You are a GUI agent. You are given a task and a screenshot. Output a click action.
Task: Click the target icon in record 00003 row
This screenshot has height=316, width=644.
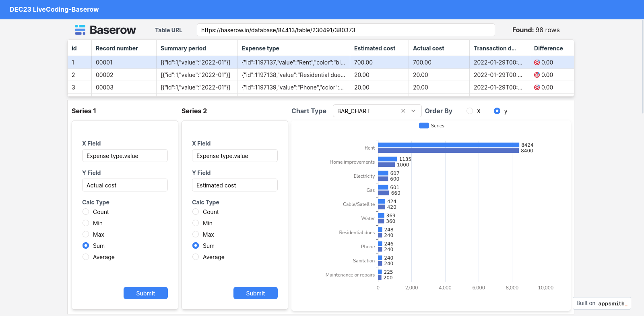[x=537, y=87]
